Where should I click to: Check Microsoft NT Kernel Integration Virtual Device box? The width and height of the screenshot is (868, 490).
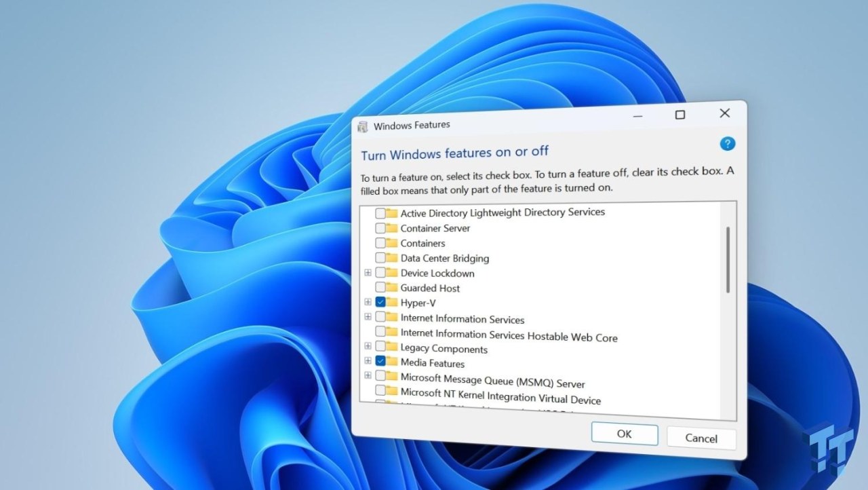point(380,391)
